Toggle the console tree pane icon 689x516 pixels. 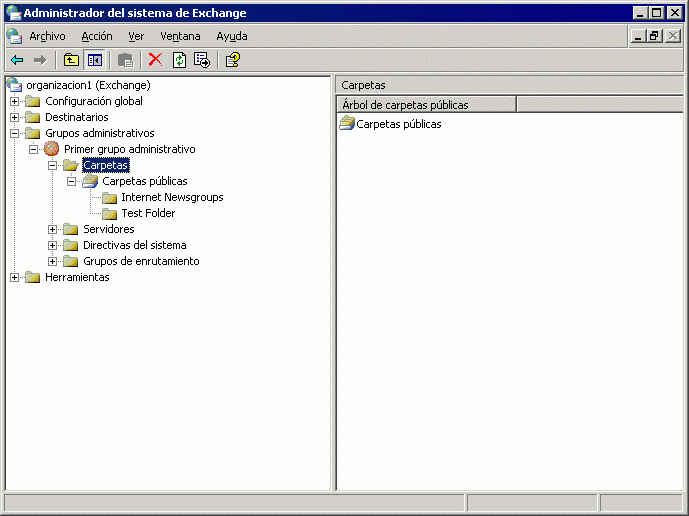click(x=94, y=60)
